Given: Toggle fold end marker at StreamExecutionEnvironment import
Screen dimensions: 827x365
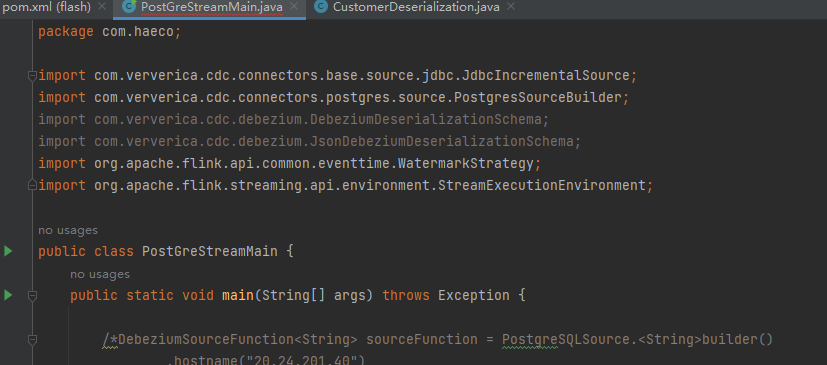Looking at the screenshot, I should (x=32, y=185).
